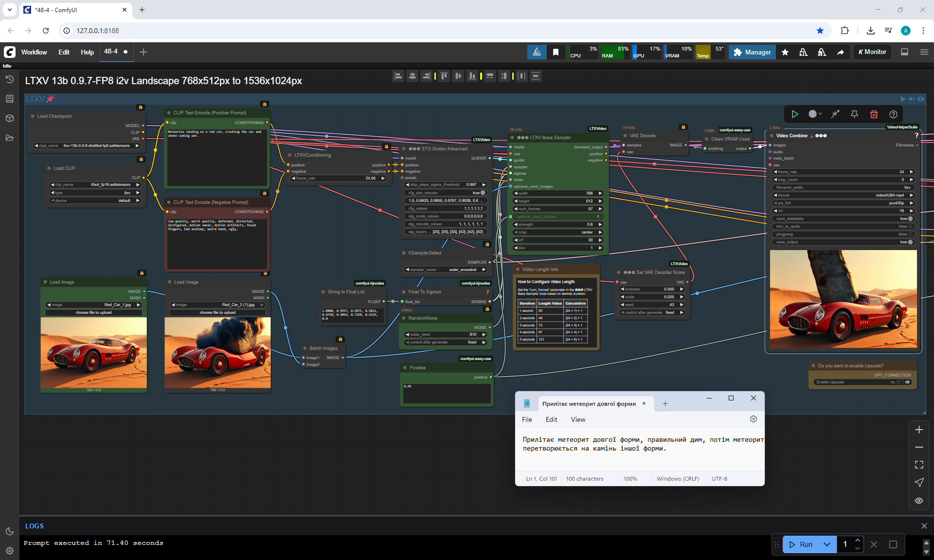This screenshot has height=560, width=934.
Task: Toggle trim_to_audio in Video Combine
Action: click(910, 226)
